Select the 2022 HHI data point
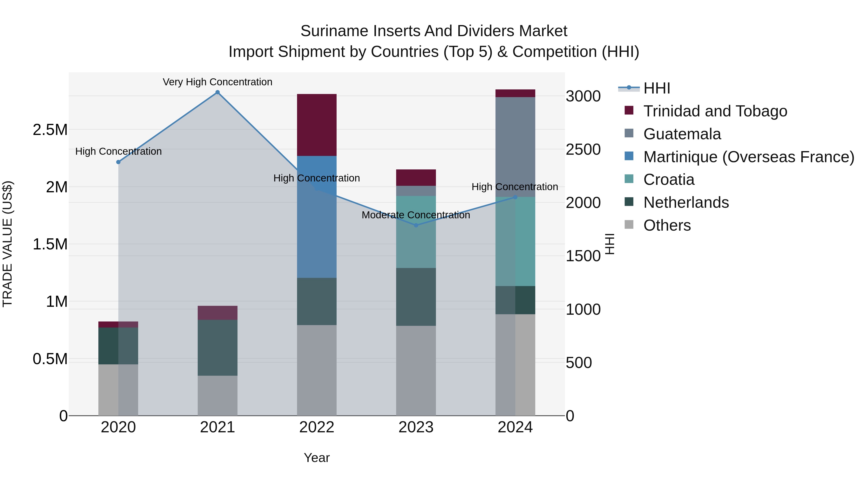The image size is (868, 488). coord(317,189)
